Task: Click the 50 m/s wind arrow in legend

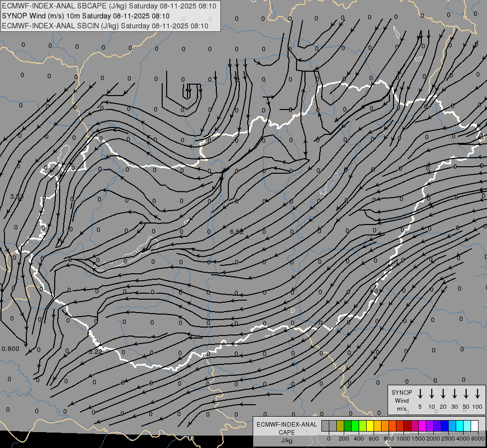Action: pyautogui.click(x=466, y=394)
